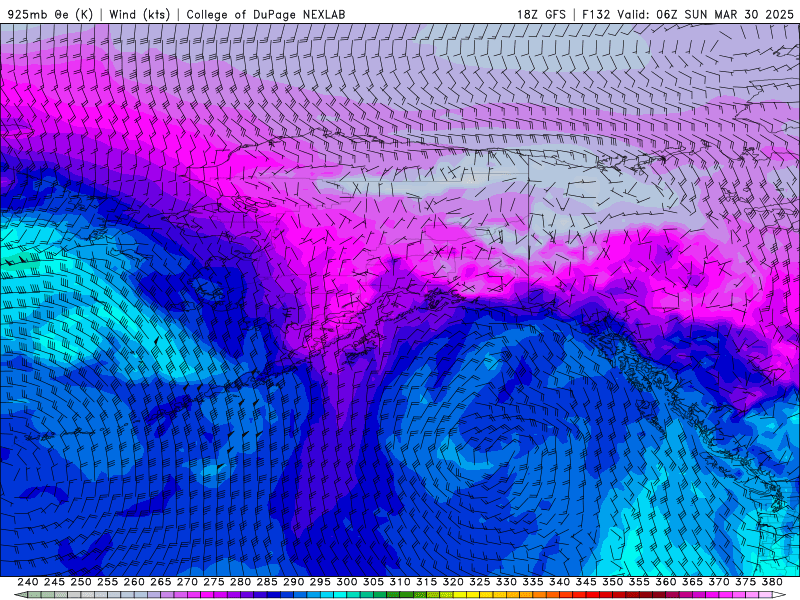Click the "Valid: 06Z SUN MAR 30 2025" text
Image resolution: width=800 pixels, height=600 pixels.
706,14
